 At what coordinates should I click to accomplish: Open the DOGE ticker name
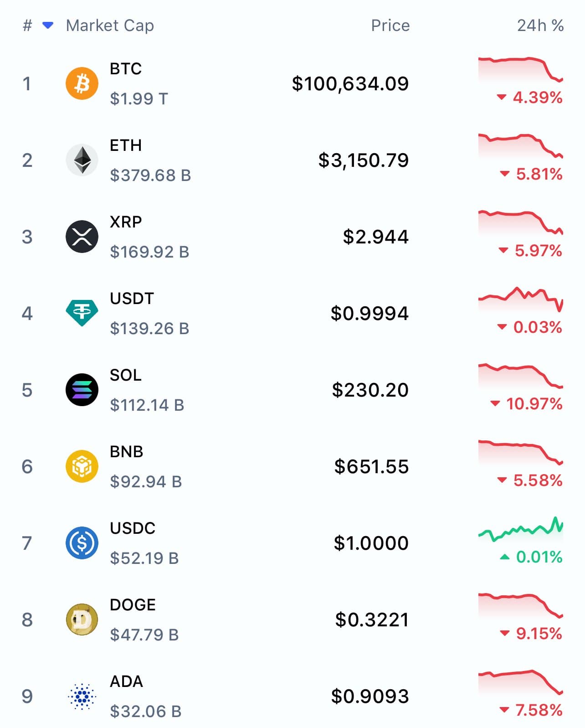pyautogui.click(x=133, y=605)
